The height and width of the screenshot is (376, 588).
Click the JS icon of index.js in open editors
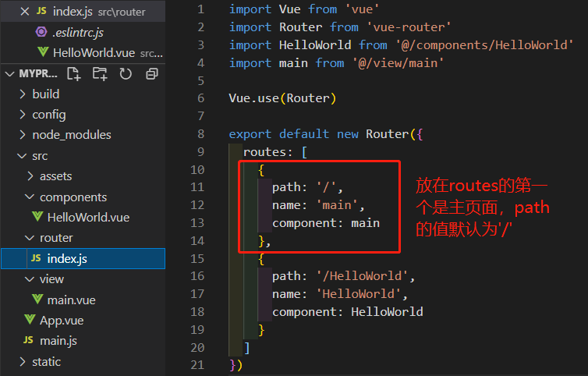[41, 11]
